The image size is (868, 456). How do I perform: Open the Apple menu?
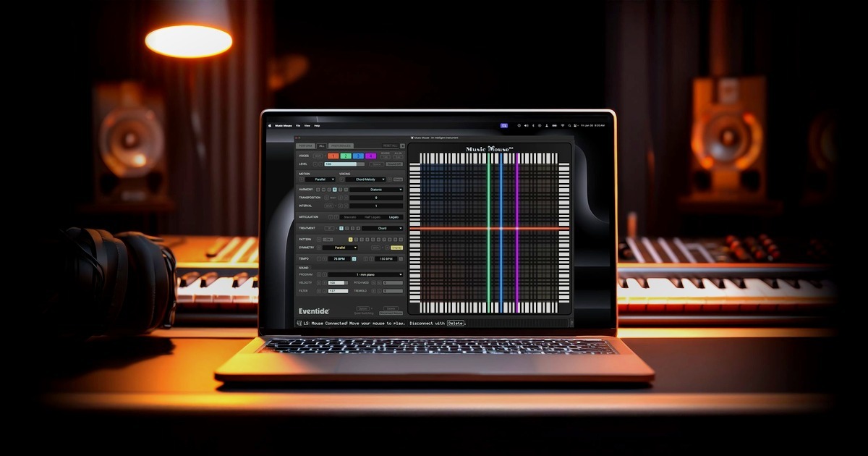(270, 125)
